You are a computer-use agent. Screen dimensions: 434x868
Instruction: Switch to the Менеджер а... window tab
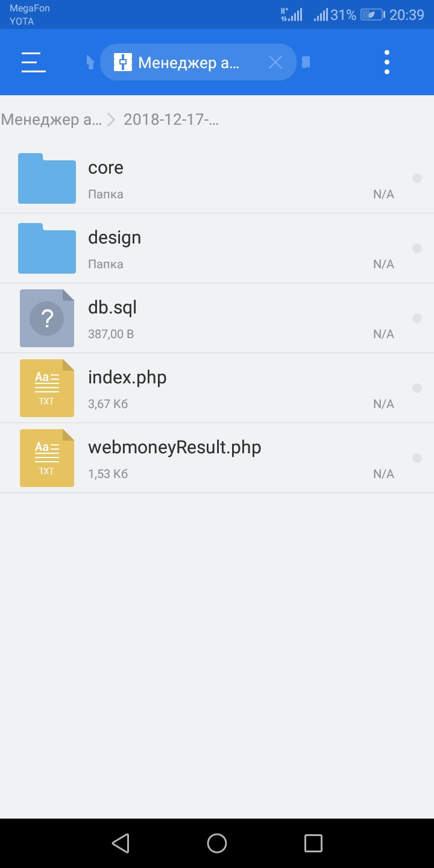(x=189, y=62)
